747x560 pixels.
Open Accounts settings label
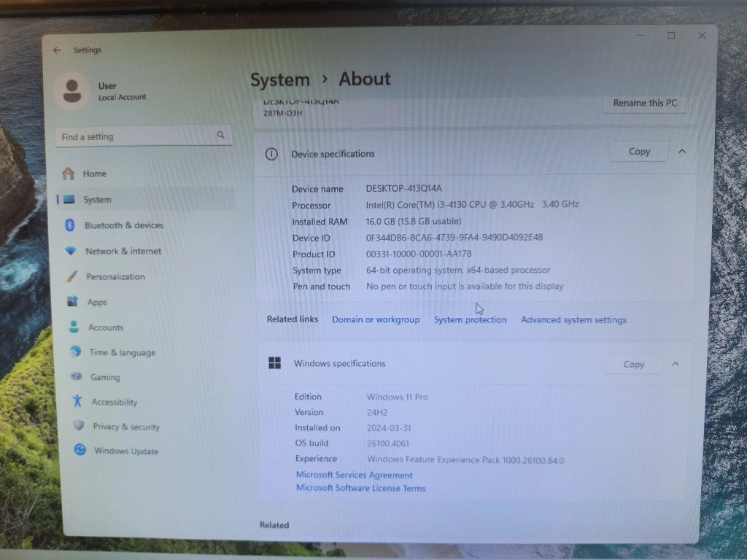pos(106,327)
